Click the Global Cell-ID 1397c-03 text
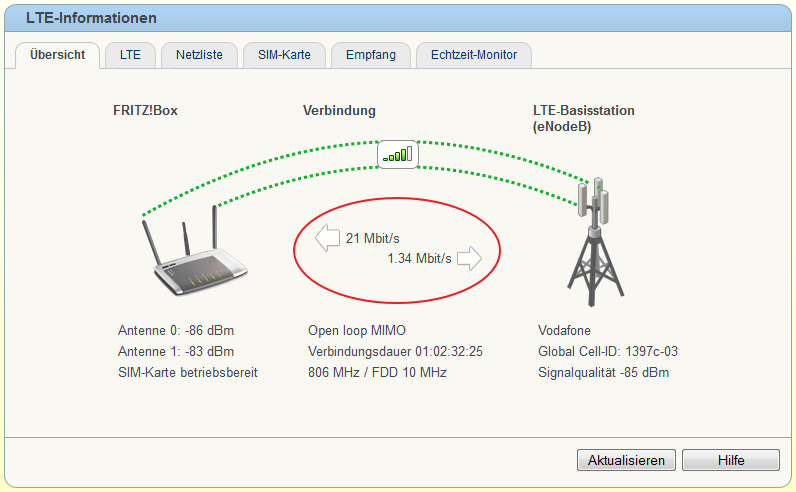This screenshot has height=492, width=796. 608,351
